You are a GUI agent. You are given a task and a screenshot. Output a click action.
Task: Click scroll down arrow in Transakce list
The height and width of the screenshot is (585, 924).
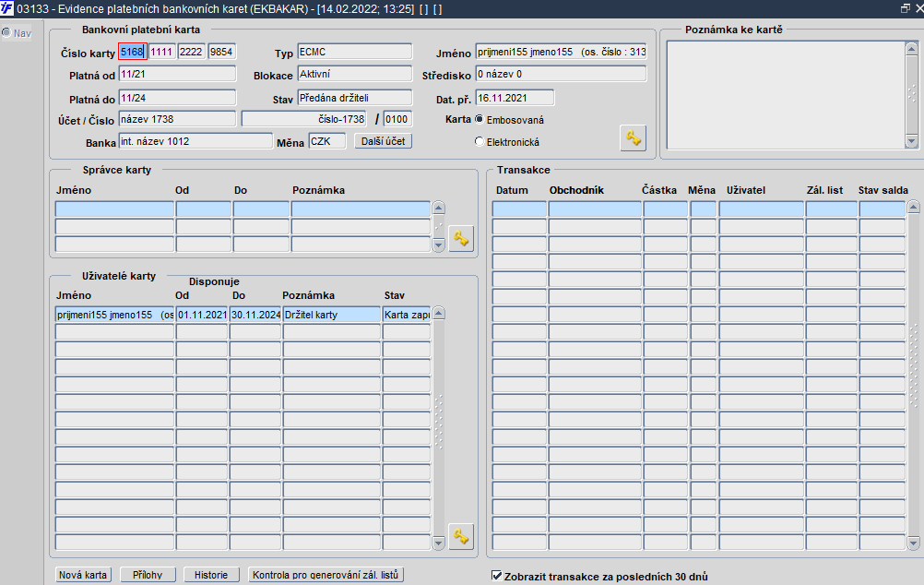pyautogui.click(x=913, y=543)
